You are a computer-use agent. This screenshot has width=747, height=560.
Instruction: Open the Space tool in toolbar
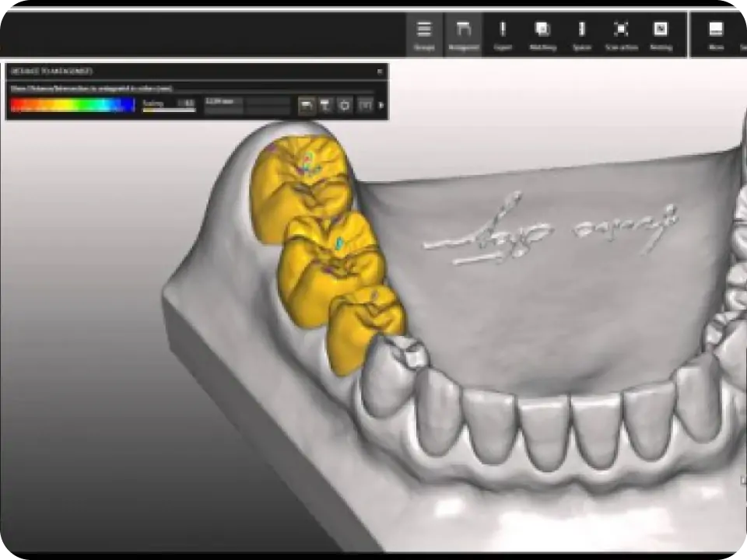click(x=581, y=35)
